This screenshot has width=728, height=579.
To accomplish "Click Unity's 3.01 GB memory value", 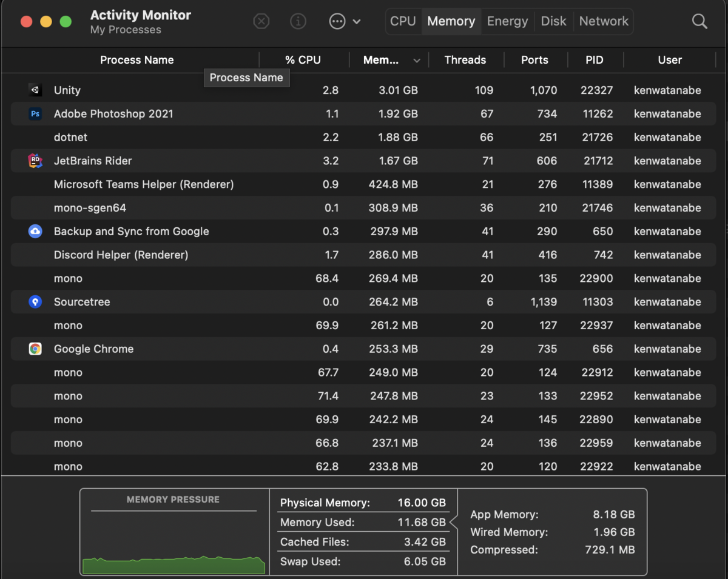I will pyautogui.click(x=398, y=90).
